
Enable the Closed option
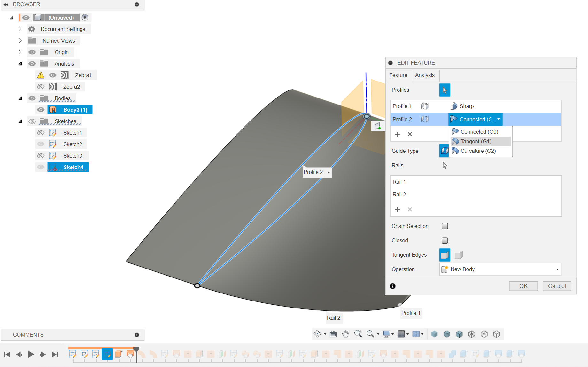(x=445, y=240)
